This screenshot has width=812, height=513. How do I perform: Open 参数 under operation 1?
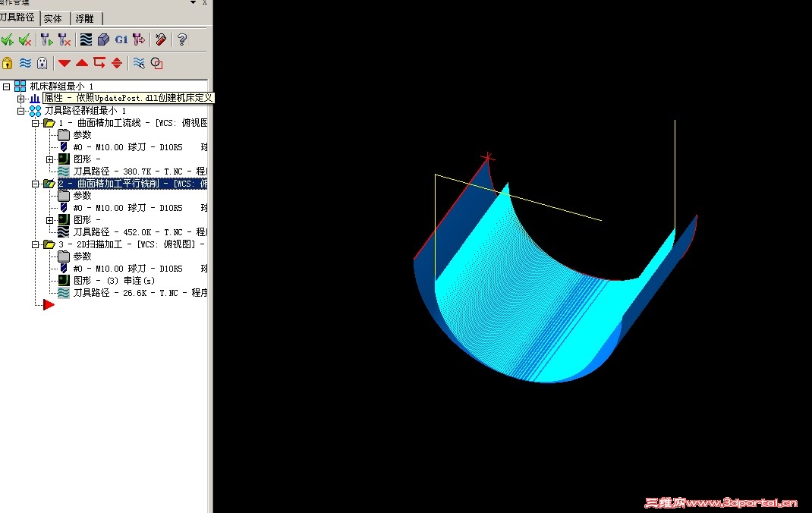point(82,135)
